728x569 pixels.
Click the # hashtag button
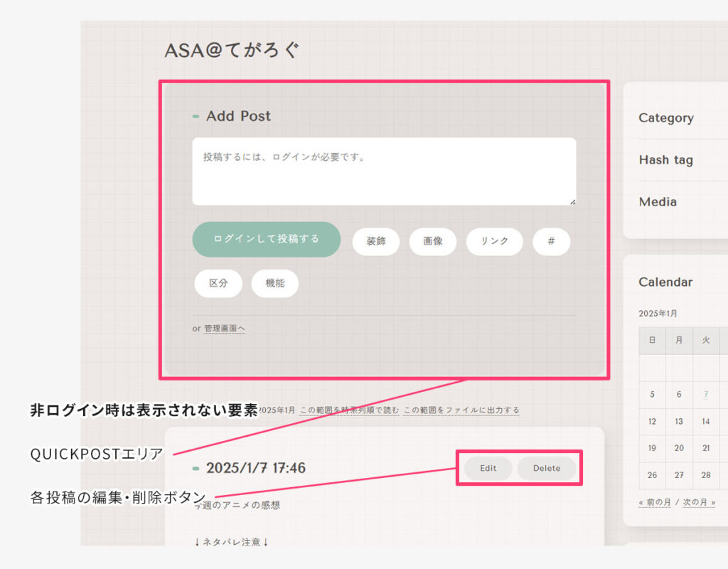pyautogui.click(x=552, y=241)
